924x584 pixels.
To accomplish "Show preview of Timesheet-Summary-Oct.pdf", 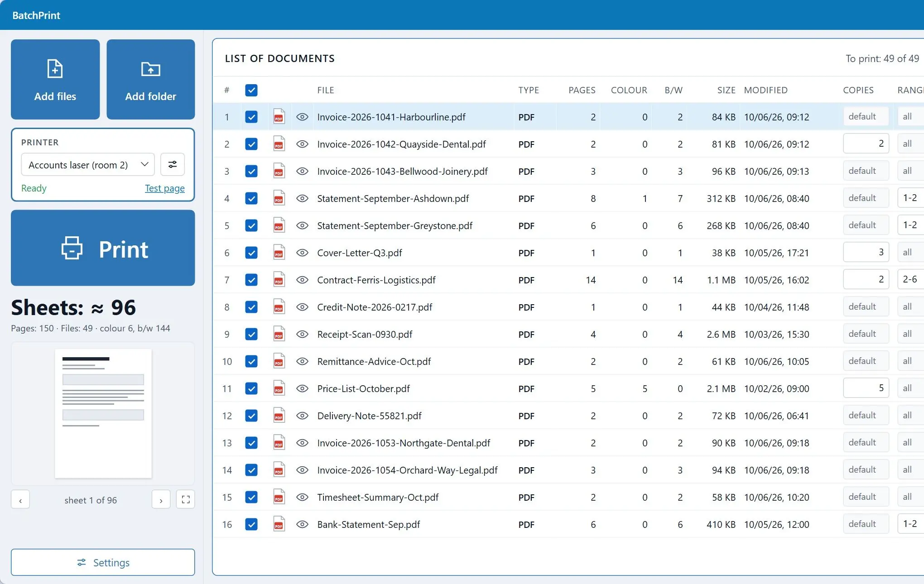I will [x=302, y=497].
